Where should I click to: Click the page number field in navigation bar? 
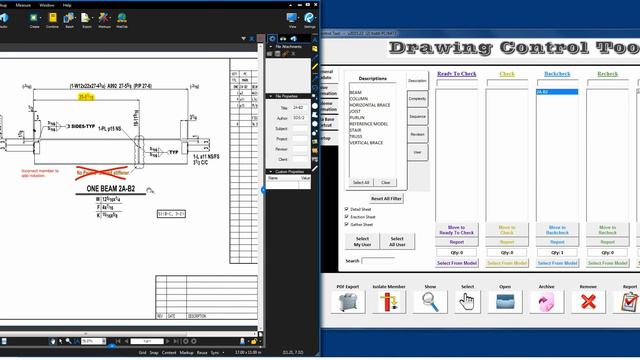tap(147, 341)
